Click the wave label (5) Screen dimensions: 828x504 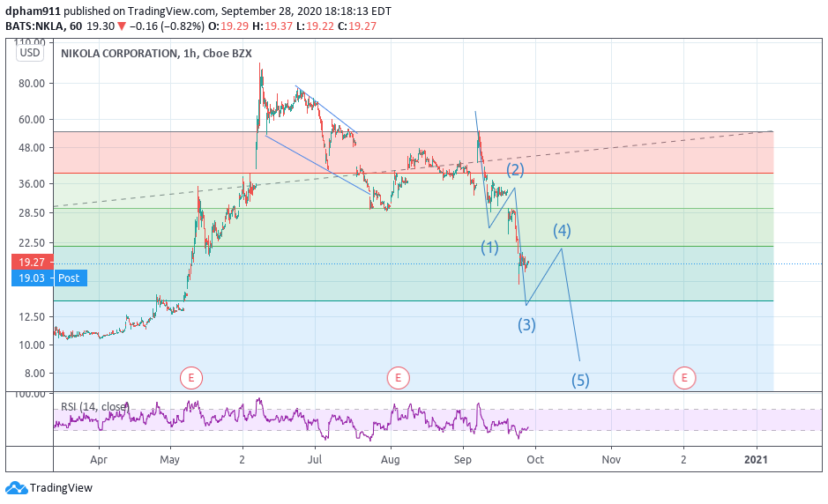[580, 380]
